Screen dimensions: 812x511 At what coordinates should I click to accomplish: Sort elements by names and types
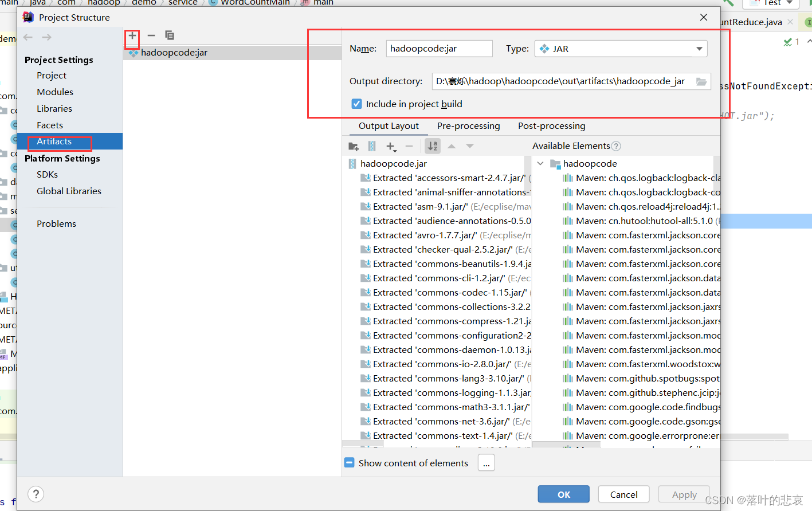point(433,146)
